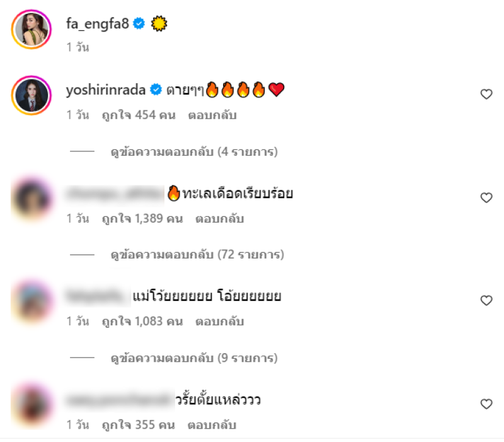Like yoshirinrada's comment with heart icon
Image resolution: width=504 pixels, height=442 pixels.
[x=486, y=94]
